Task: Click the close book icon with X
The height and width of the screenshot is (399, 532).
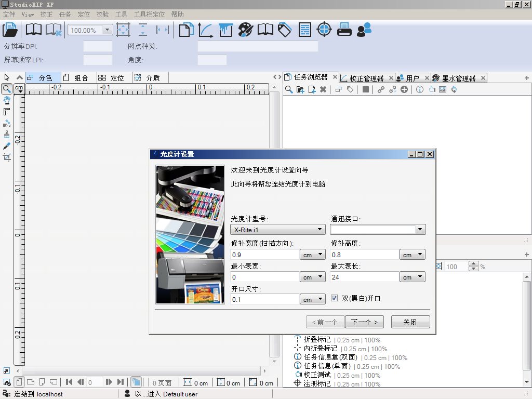Action: (54, 30)
